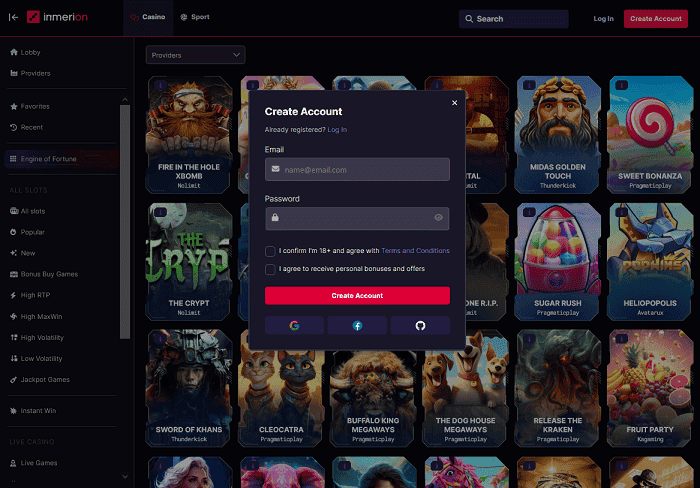700x488 pixels.
Task: Click the Bonus Buy Games icon
Action: pos(14,274)
